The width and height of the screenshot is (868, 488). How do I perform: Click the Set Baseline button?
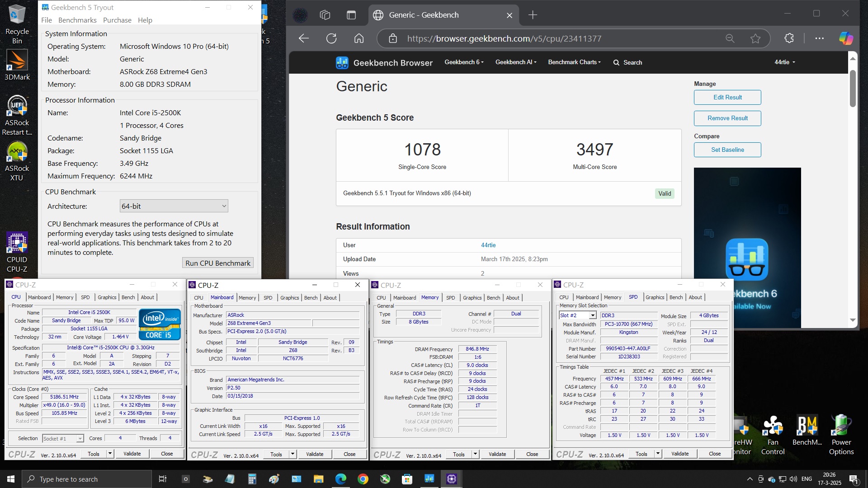[727, 150]
